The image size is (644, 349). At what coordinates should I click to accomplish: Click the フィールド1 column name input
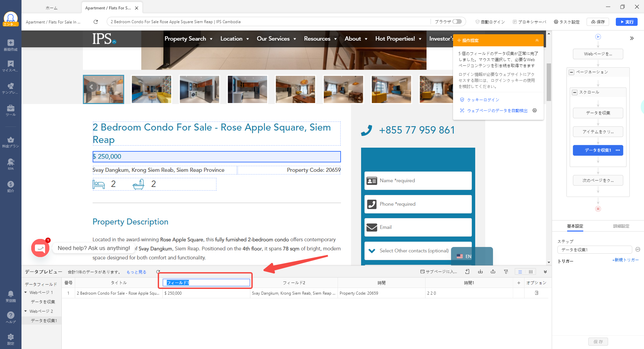pos(206,283)
